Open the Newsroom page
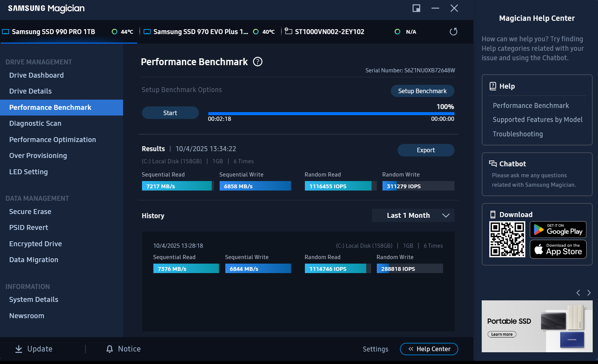This screenshot has height=364, width=598. (x=27, y=316)
